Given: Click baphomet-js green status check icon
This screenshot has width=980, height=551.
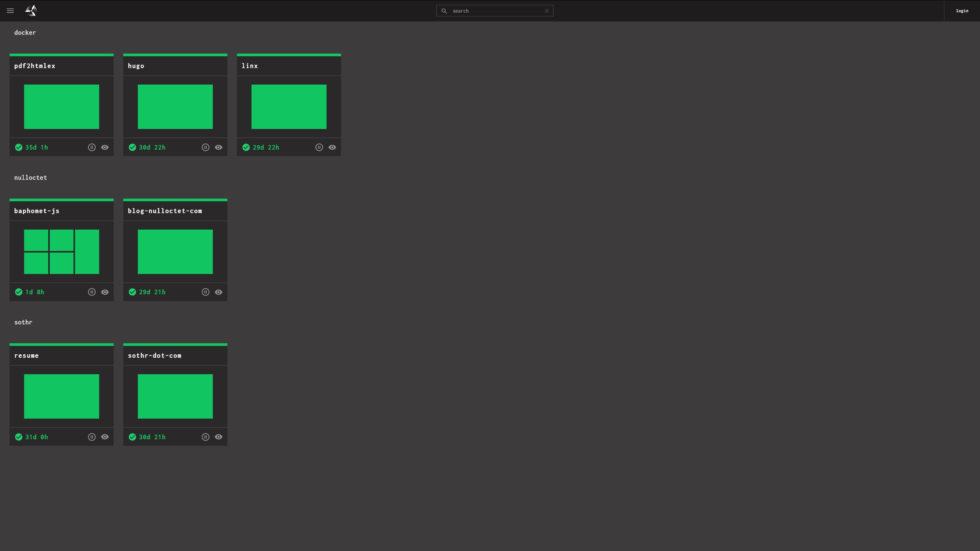Looking at the screenshot, I should click(x=19, y=292).
